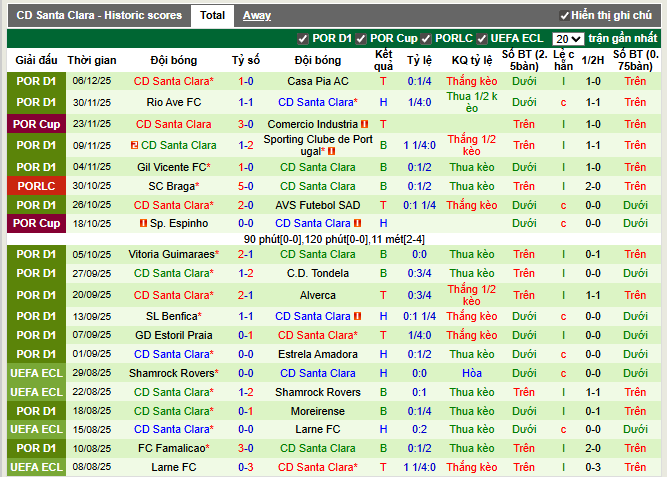This screenshot has width=667, height=477.
Task: Click the Tỷ số column header
Action: point(246,60)
